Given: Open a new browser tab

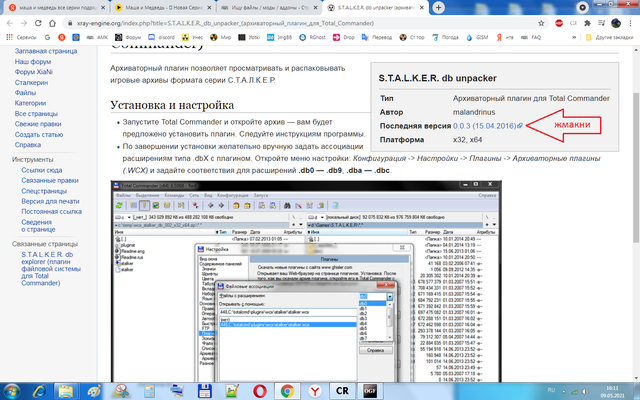Looking at the screenshot, I should pos(438,7).
